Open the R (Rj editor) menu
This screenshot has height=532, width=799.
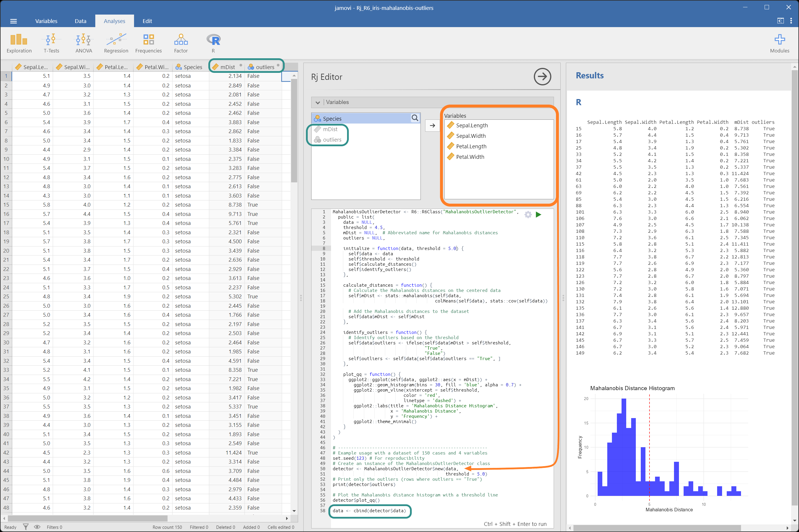(213, 43)
